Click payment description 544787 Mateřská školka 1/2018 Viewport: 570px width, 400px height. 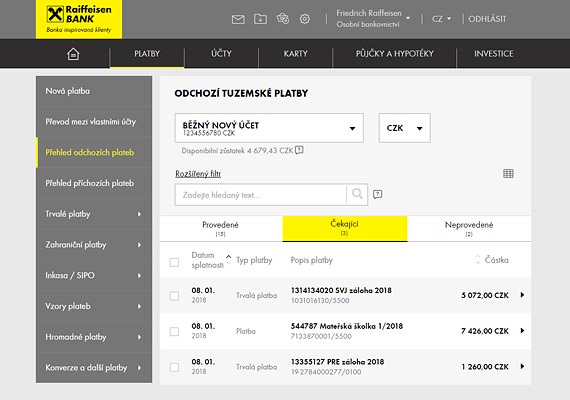347,326
